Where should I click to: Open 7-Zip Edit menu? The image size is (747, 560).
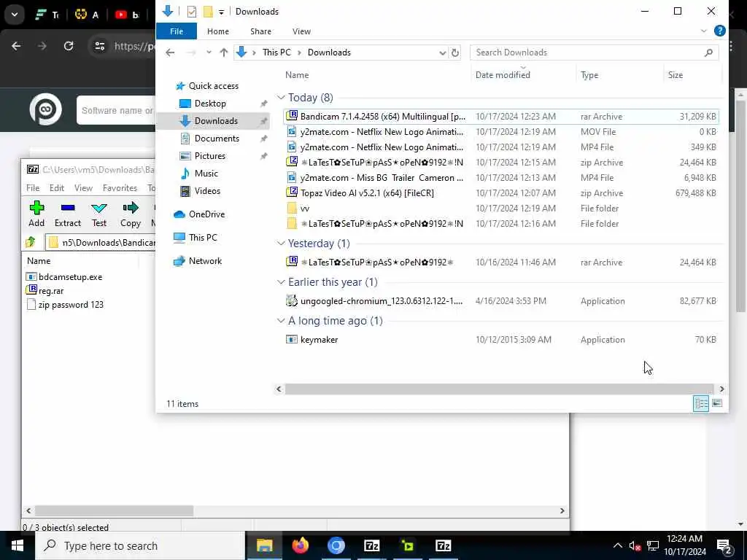pos(57,188)
